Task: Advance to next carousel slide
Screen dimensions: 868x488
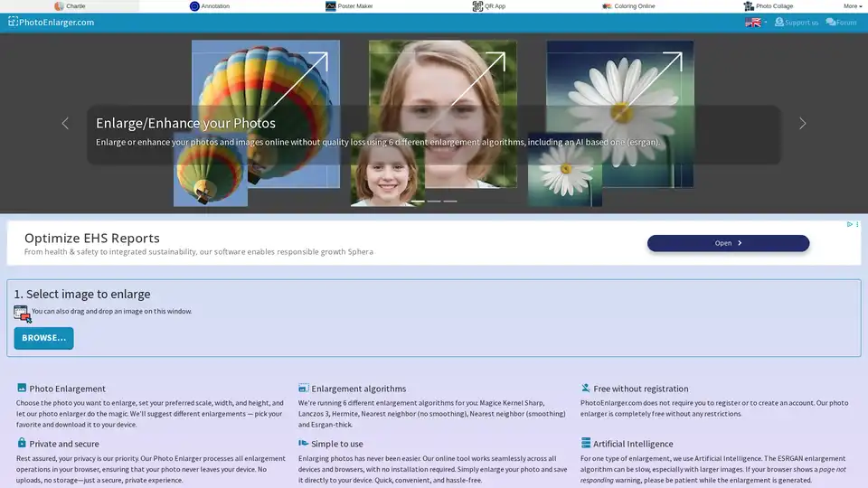Action: (802, 123)
